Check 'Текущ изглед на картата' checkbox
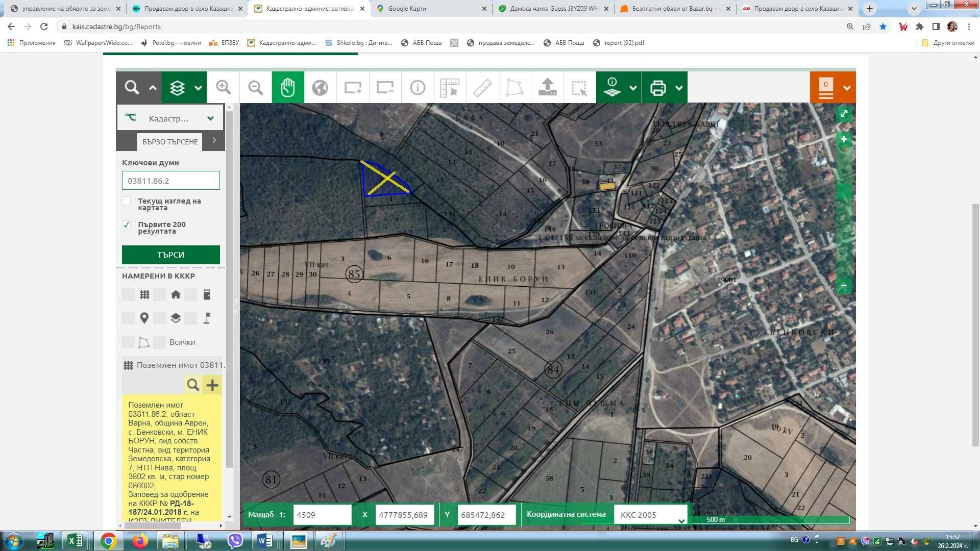 tap(127, 201)
